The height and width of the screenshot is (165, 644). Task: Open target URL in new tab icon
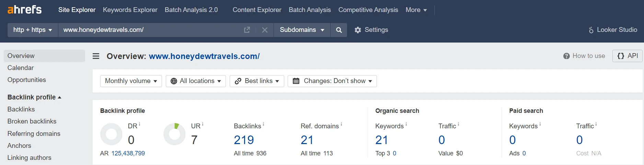pyautogui.click(x=247, y=30)
